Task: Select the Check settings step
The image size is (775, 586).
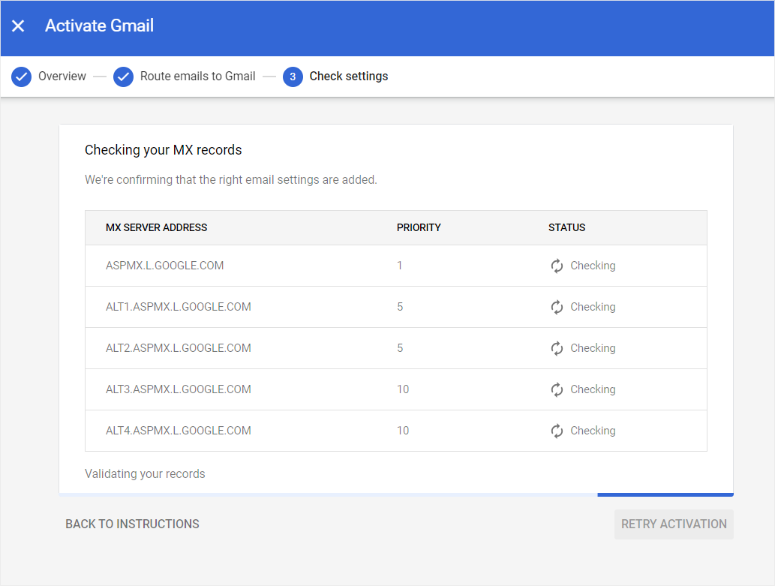Action: point(348,76)
